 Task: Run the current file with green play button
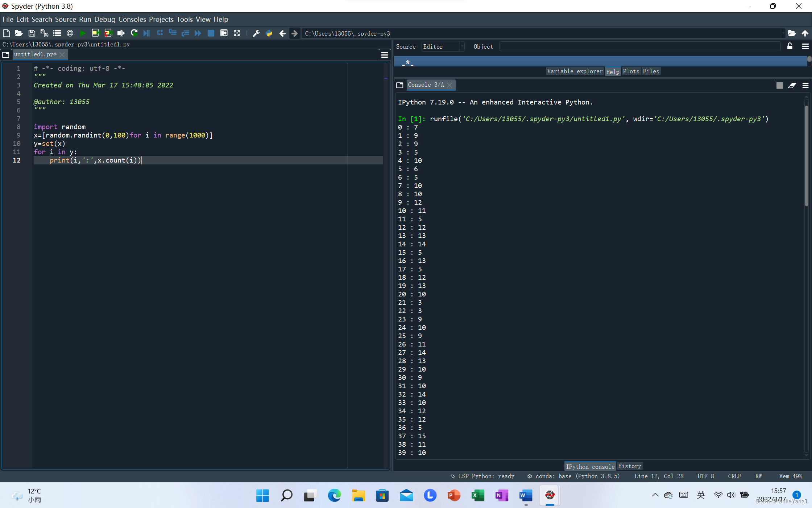(x=83, y=33)
